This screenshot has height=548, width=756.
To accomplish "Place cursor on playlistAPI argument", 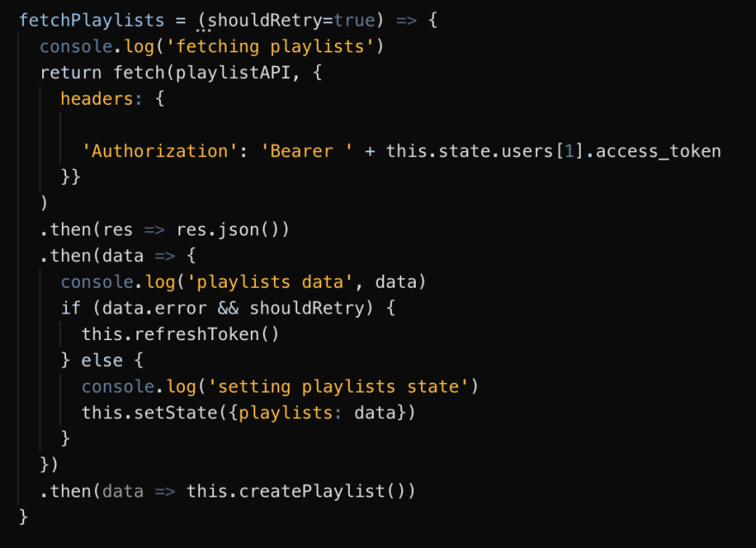I will (x=233, y=73).
